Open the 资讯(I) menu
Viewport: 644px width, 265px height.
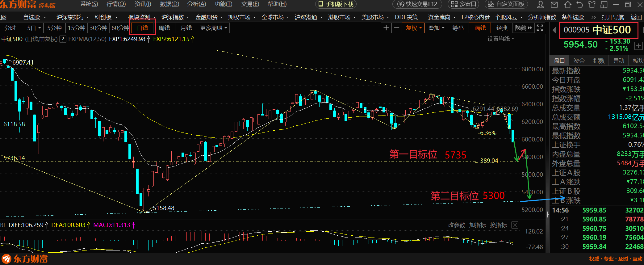click(143, 4)
